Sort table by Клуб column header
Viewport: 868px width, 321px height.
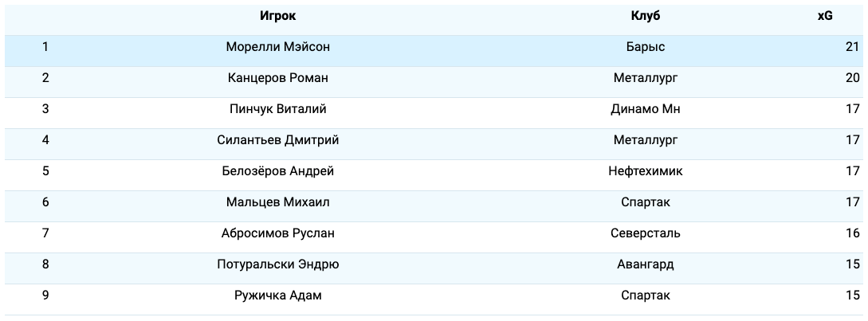(x=646, y=16)
